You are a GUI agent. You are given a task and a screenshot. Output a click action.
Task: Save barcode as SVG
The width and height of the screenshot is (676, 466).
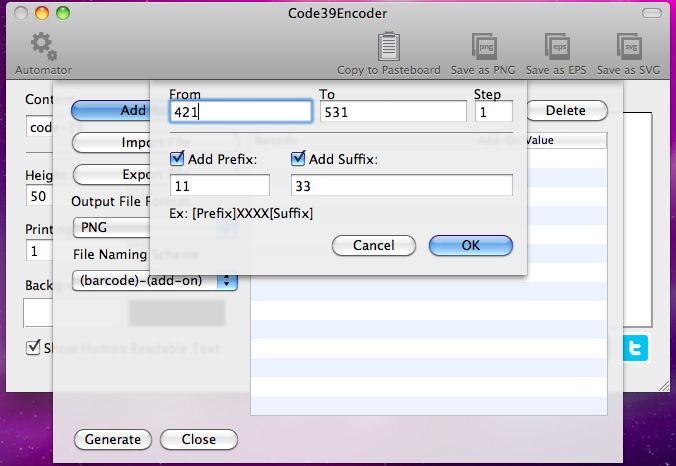(629, 46)
